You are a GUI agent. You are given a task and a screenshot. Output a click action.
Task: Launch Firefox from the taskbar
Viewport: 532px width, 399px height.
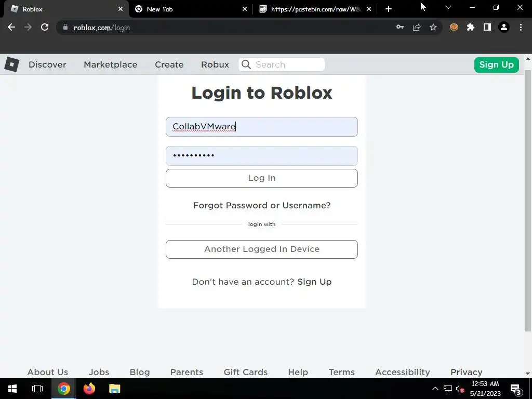89,389
